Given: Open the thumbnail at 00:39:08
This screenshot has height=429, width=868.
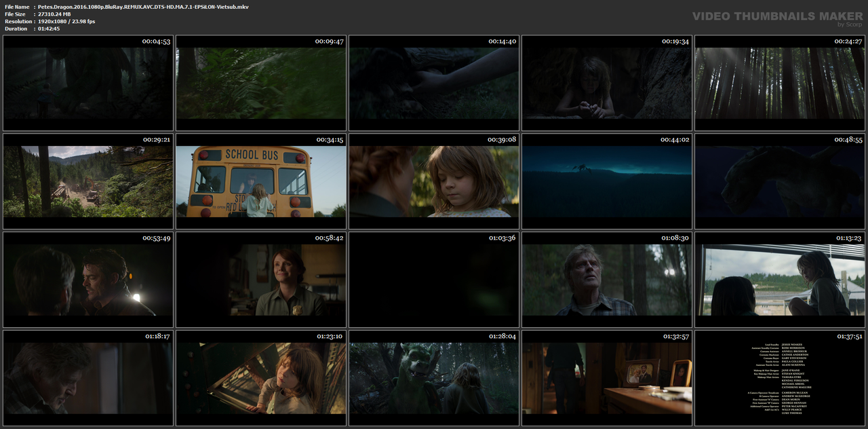Looking at the screenshot, I should coord(434,181).
